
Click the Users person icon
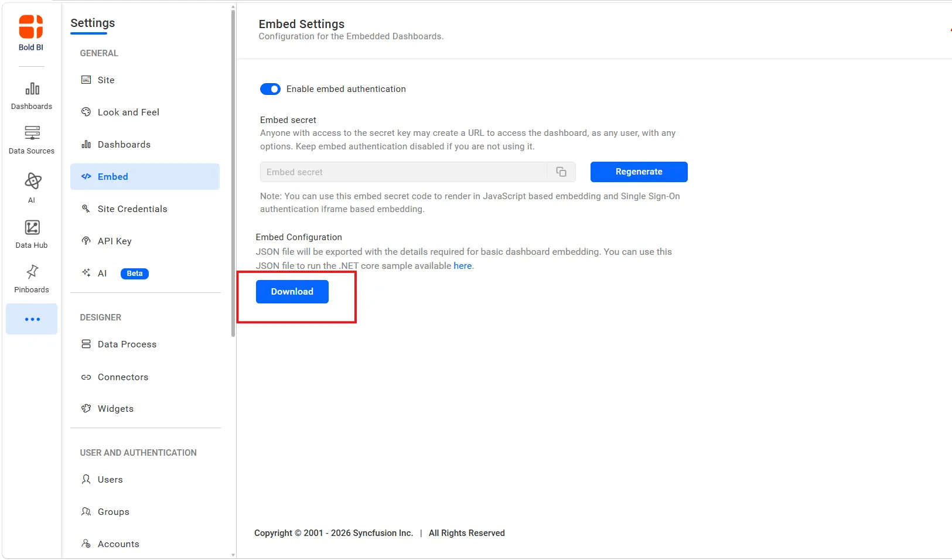tap(86, 479)
